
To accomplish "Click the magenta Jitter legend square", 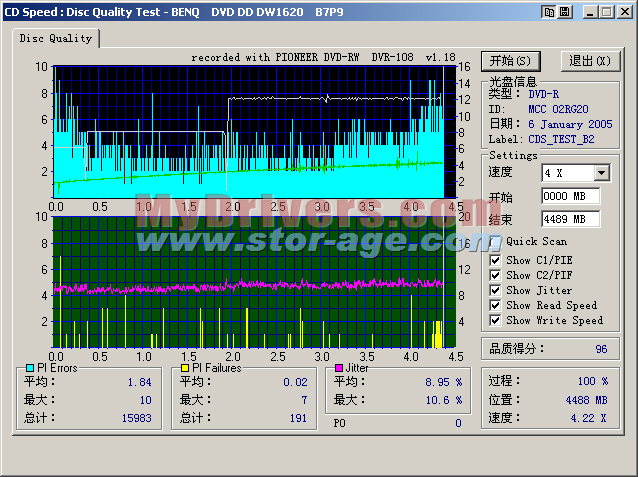I will click(340, 368).
